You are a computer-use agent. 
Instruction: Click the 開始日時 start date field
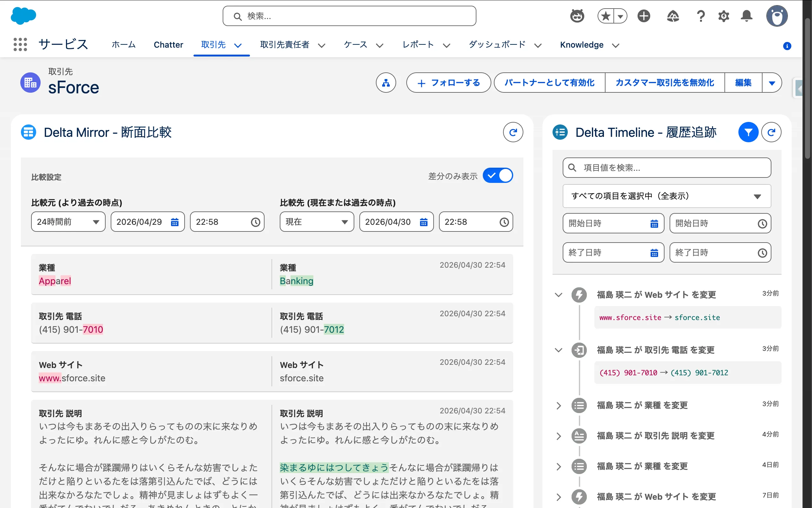(613, 224)
